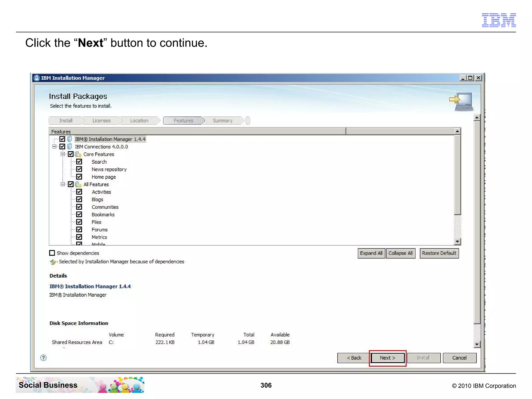Click the dialog page scroll up arrow
532x399 pixels.
point(477,118)
